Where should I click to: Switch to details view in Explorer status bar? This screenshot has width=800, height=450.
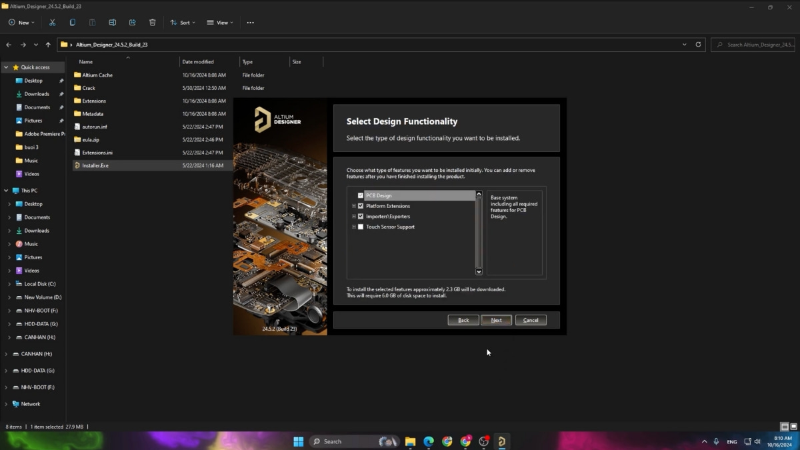pos(785,427)
